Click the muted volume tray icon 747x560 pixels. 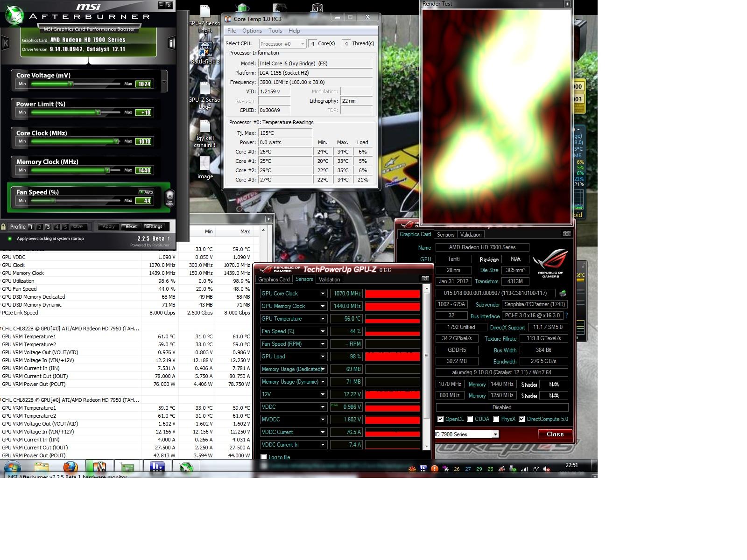tap(547, 469)
